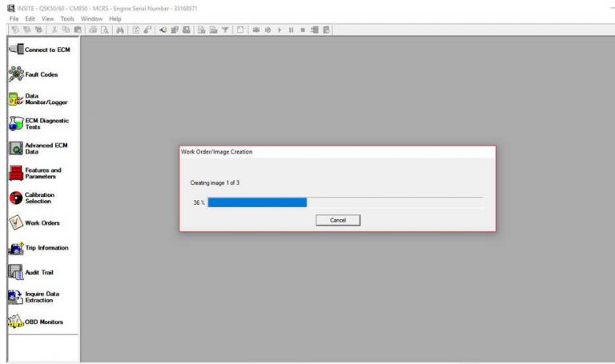The image size is (615, 364).
Task: Open Connect to ECM in sidebar
Action: 38,50
